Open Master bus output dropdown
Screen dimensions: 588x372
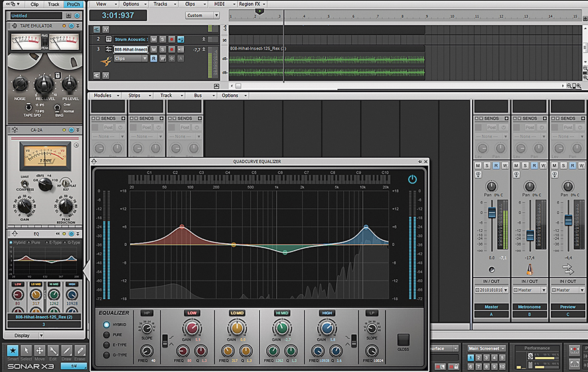pos(492,290)
